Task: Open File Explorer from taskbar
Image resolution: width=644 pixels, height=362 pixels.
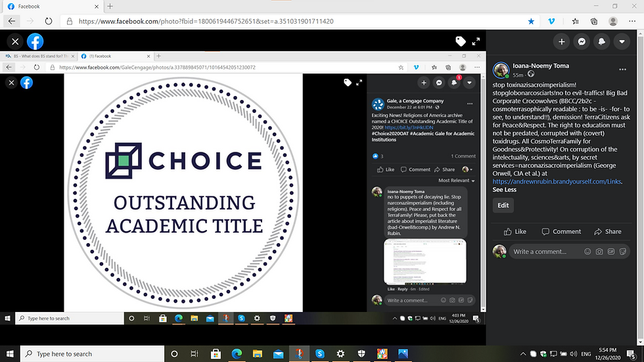Action: click(x=258, y=354)
